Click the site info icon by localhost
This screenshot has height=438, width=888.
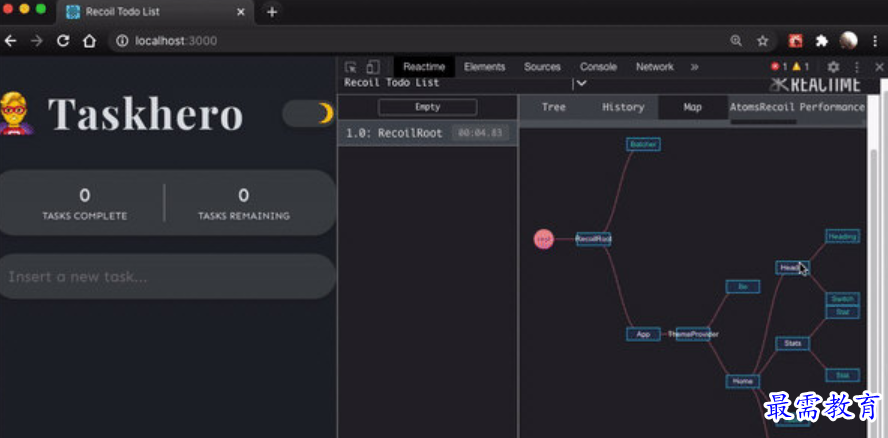[x=122, y=41]
